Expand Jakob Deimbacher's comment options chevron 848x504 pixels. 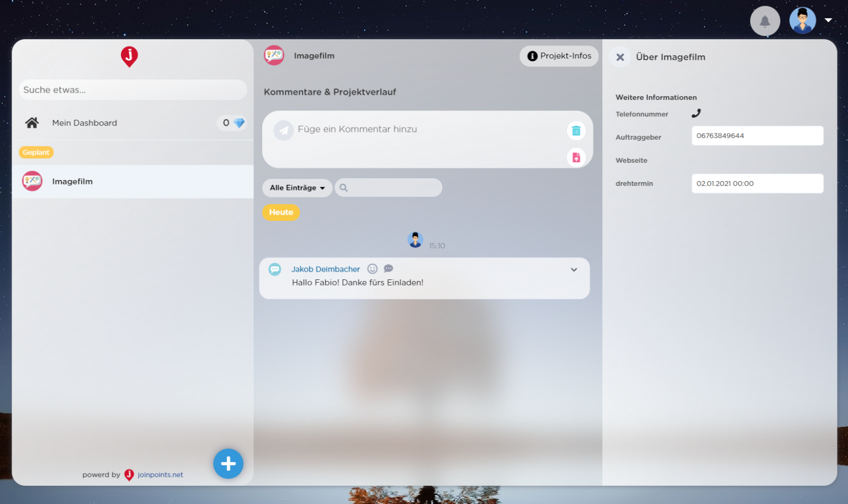point(574,270)
